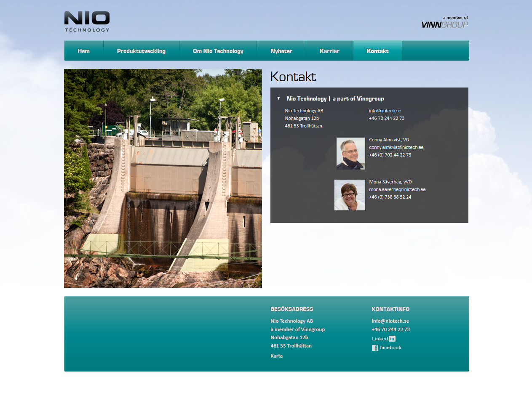Viewport: 532px width, 398px height.
Task: Click footer phone '+46 70 244 22 73'
Action: (x=391, y=329)
